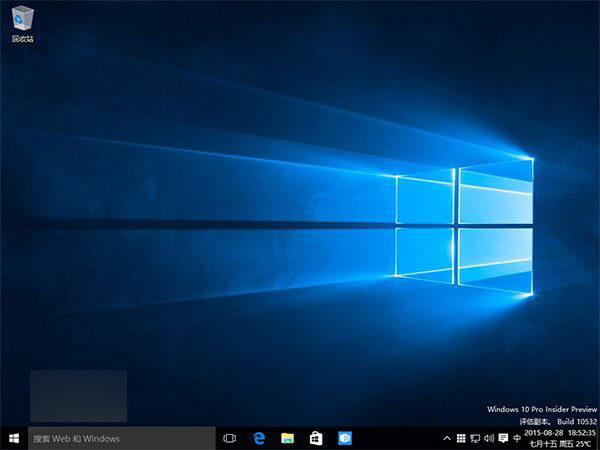Open Task View from the taskbar
This screenshot has width=600, height=450.
pos(229,438)
